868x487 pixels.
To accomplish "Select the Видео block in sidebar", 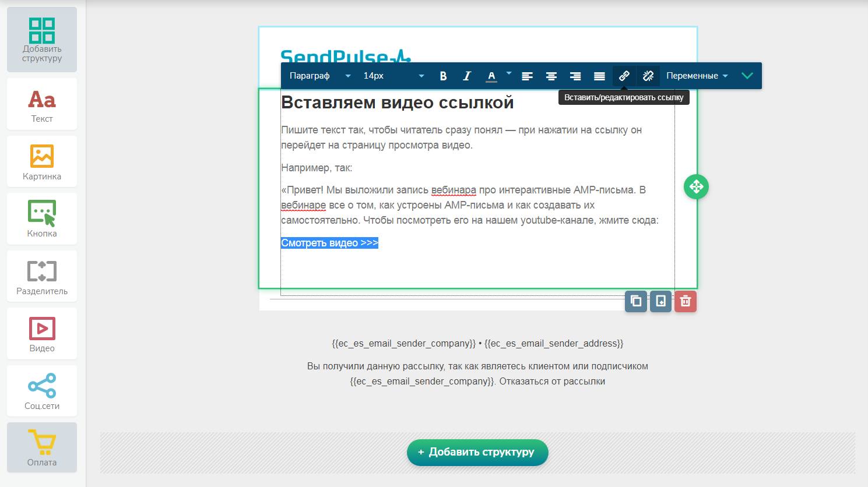I will [x=42, y=333].
